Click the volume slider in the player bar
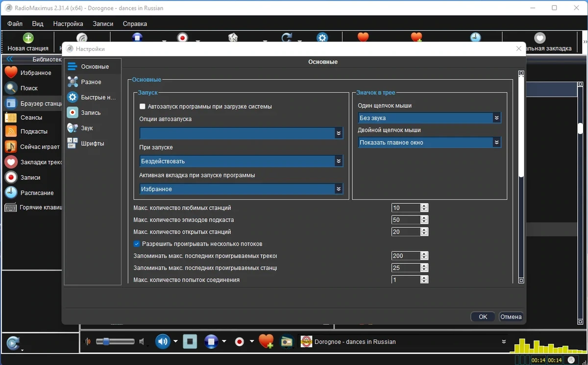This screenshot has width=588, height=365. [115, 341]
